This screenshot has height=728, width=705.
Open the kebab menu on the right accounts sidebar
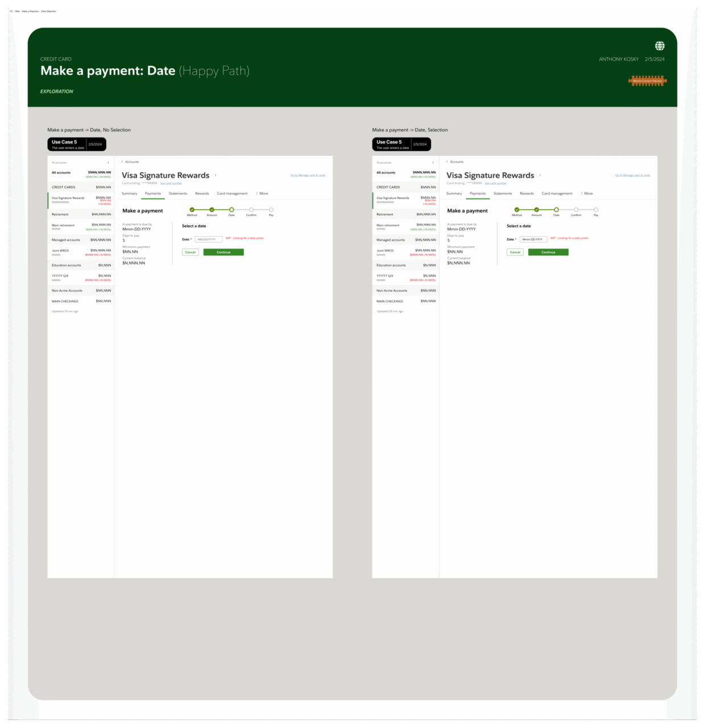[433, 162]
